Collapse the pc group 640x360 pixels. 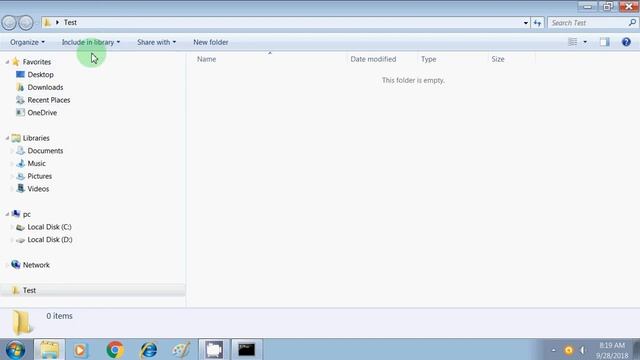click(x=7, y=214)
